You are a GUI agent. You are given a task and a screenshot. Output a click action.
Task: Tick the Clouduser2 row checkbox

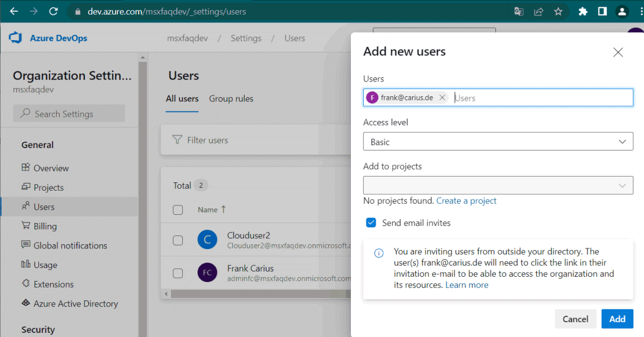click(178, 240)
